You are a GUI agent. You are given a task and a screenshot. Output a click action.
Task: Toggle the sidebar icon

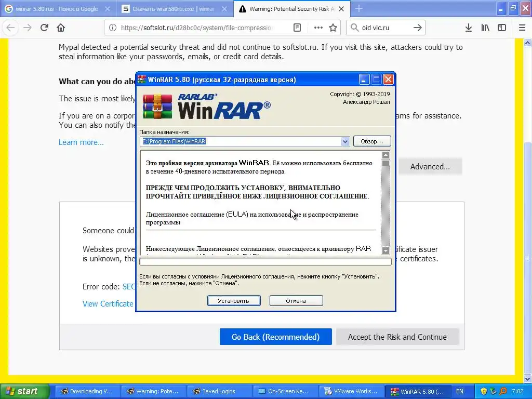point(502,28)
